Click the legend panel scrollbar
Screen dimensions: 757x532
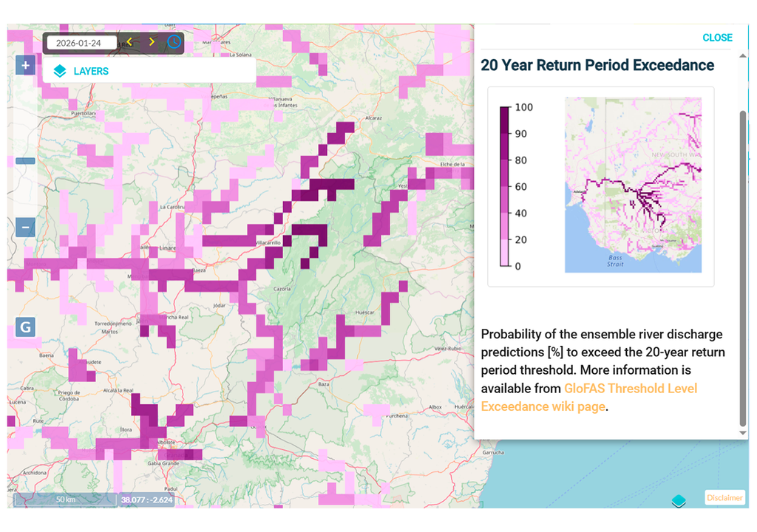[743, 266]
